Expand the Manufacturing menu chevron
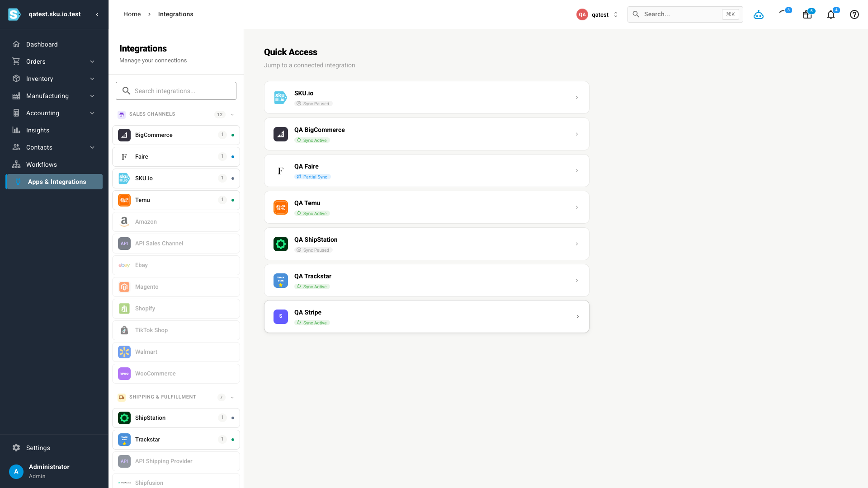Image resolution: width=868 pixels, height=488 pixels. (x=92, y=96)
